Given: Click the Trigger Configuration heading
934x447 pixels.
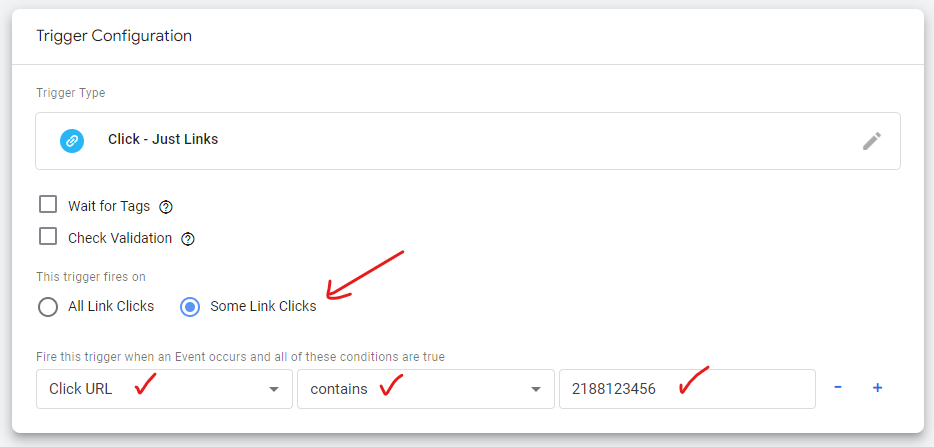Looking at the screenshot, I should pos(114,36).
